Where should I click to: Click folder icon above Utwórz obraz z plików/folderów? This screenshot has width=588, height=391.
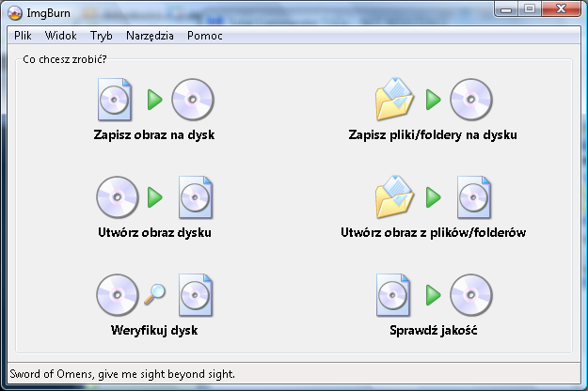pyautogui.click(x=394, y=197)
